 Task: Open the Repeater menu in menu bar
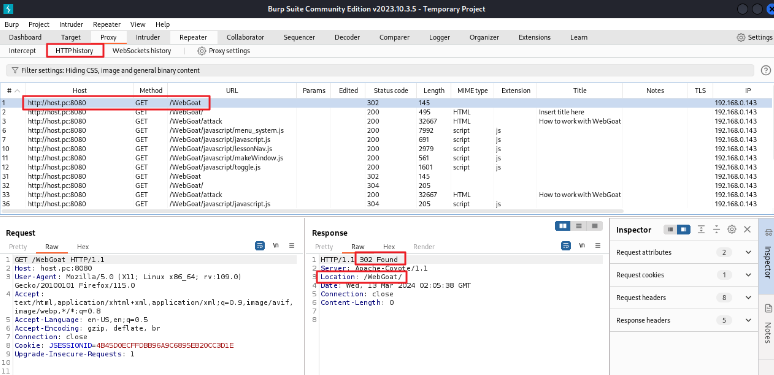click(x=107, y=24)
